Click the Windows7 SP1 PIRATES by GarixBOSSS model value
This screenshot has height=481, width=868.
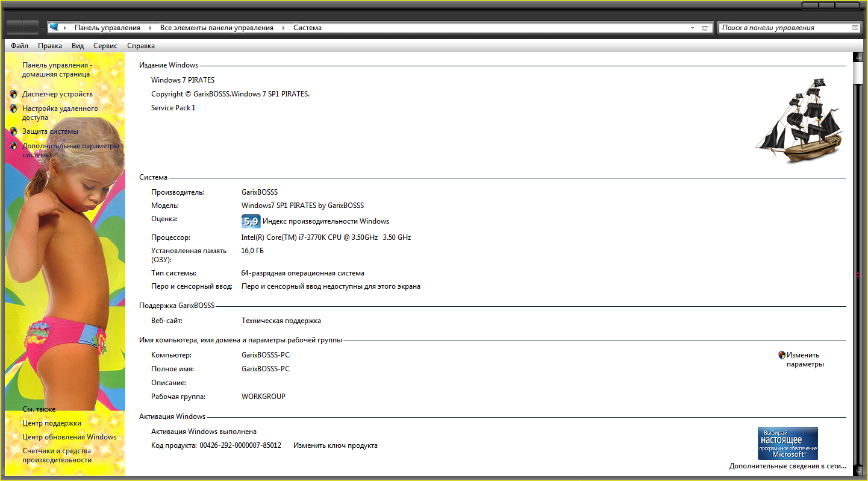302,206
